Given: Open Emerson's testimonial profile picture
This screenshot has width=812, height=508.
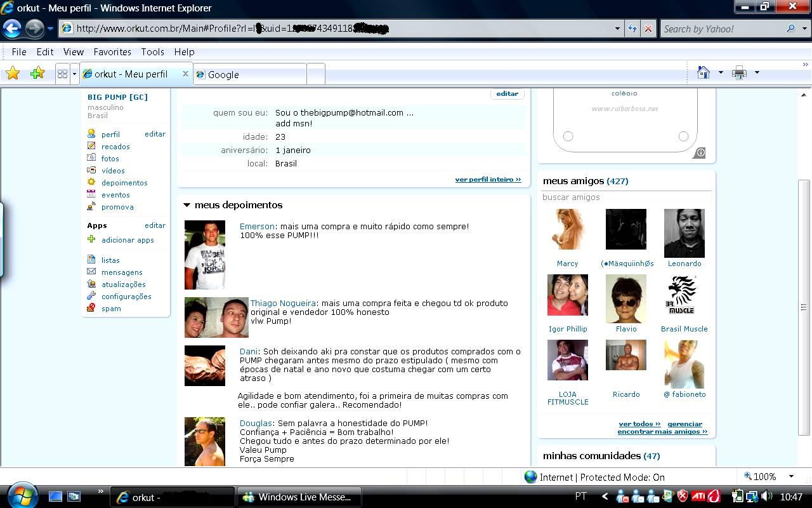Looking at the screenshot, I should point(204,255).
